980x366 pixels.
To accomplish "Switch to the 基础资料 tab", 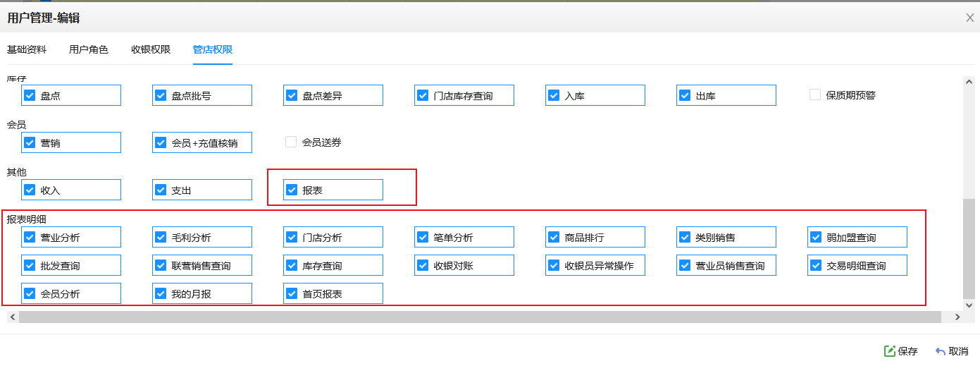I will 27,49.
